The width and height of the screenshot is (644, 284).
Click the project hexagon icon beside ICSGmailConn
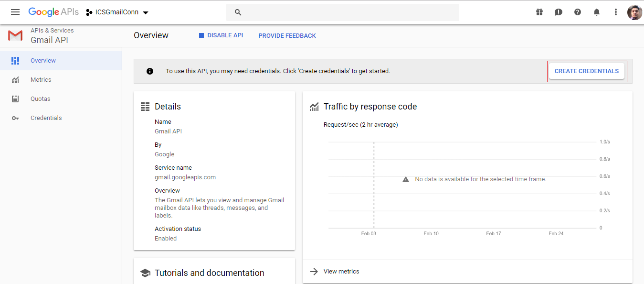pyautogui.click(x=89, y=12)
